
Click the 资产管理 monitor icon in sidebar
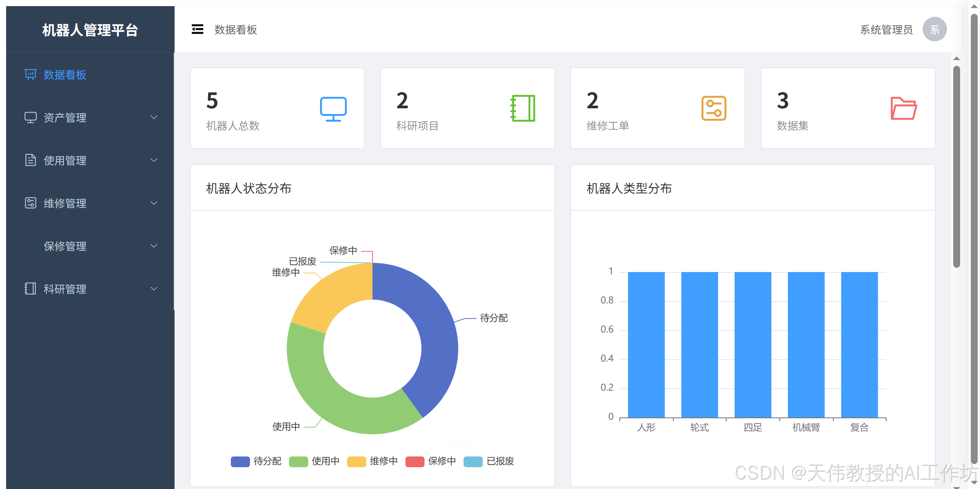pyautogui.click(x=31, y=117)
